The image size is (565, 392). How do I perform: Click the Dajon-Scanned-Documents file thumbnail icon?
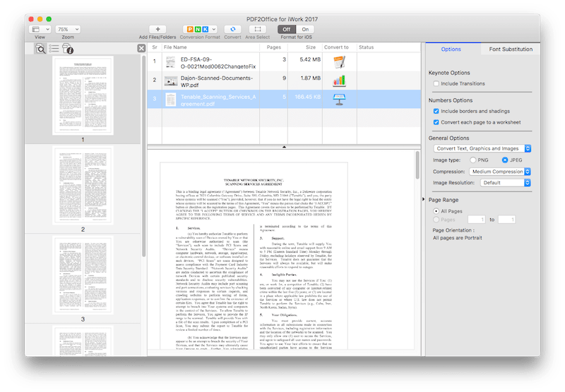coord(171,81)
